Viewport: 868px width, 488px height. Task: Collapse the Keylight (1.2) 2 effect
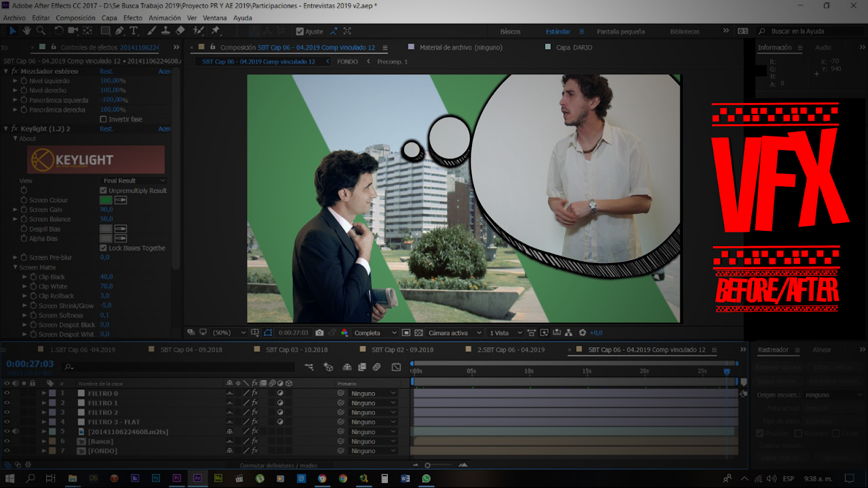pos(6,129)
